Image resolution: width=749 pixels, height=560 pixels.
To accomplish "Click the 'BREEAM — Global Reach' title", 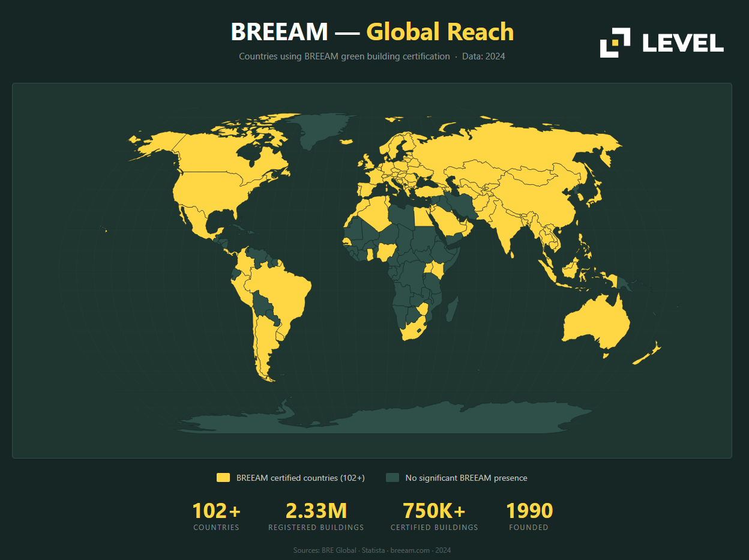I will 372,31.
